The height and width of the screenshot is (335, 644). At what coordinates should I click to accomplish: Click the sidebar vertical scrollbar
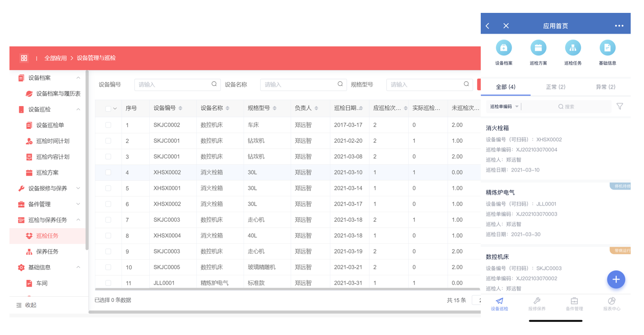(87, 160)
